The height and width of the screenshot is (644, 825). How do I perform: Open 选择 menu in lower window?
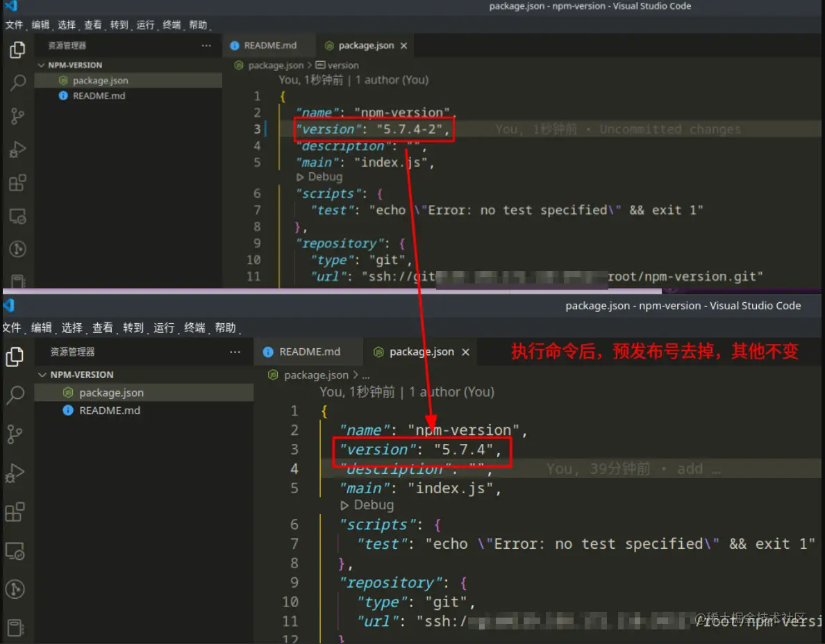[72, 328]
